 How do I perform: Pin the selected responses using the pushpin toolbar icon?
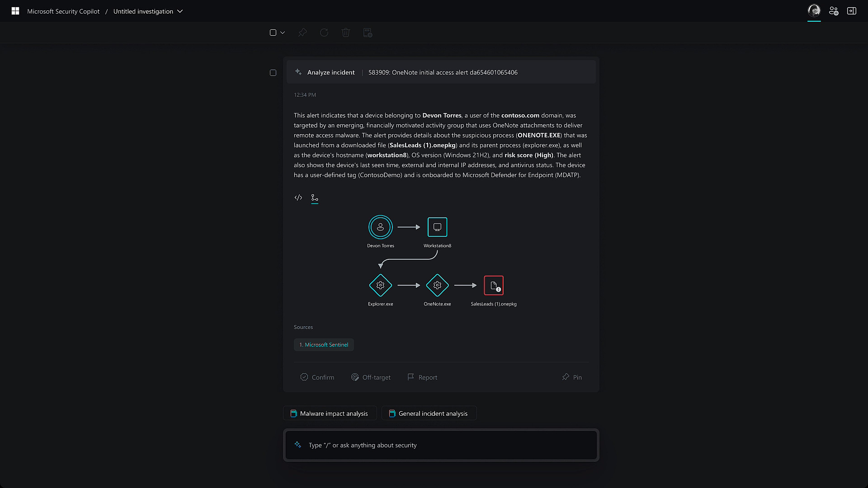click(302, 33)
